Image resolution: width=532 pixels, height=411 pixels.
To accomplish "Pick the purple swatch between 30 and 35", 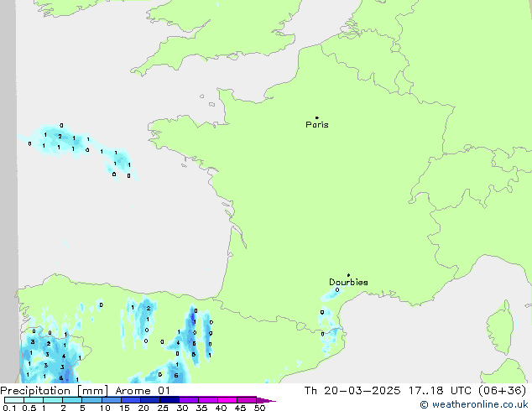I will [x=188, y=400].
